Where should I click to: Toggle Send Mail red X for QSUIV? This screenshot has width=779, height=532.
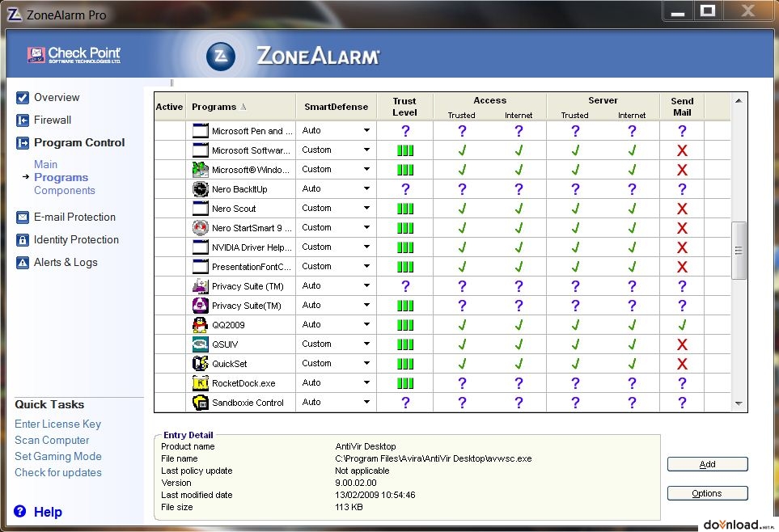tap(682, 344)
